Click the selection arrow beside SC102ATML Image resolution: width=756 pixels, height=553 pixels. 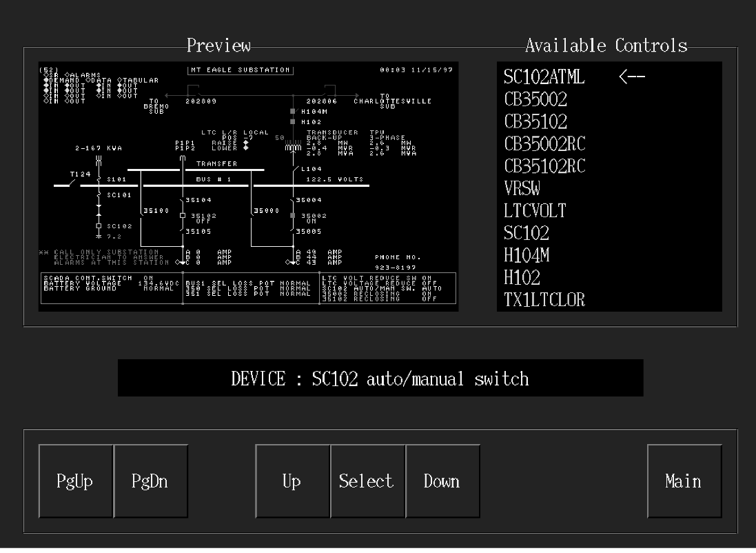(631, 78)
